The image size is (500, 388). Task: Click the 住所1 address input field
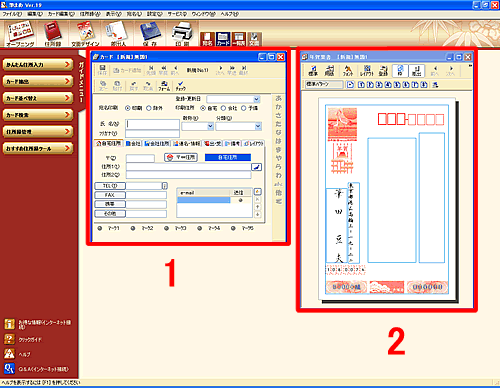188,167
